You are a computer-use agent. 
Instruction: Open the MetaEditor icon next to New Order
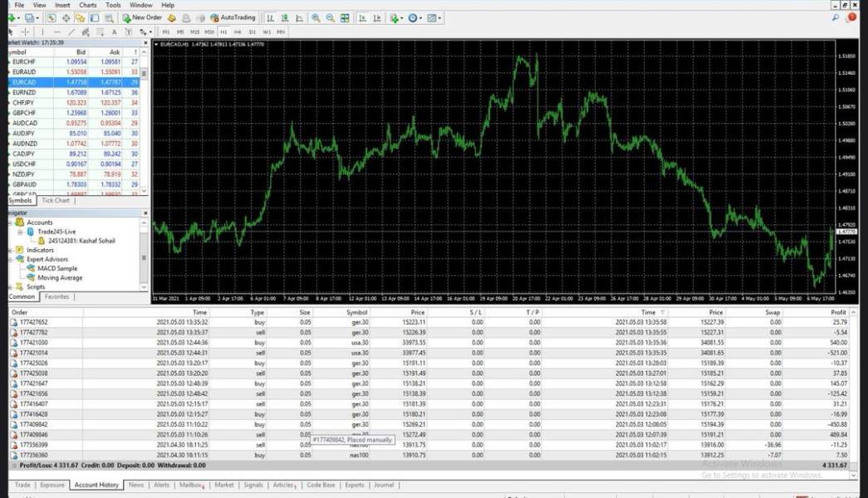click(171, 17)
